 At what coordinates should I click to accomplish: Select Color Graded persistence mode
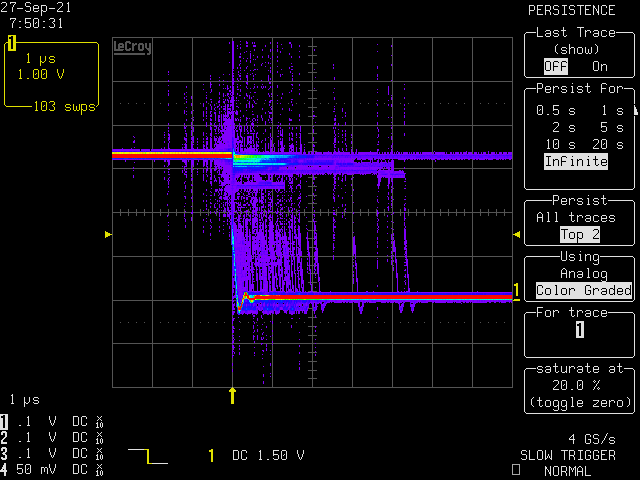pos(584,291)
